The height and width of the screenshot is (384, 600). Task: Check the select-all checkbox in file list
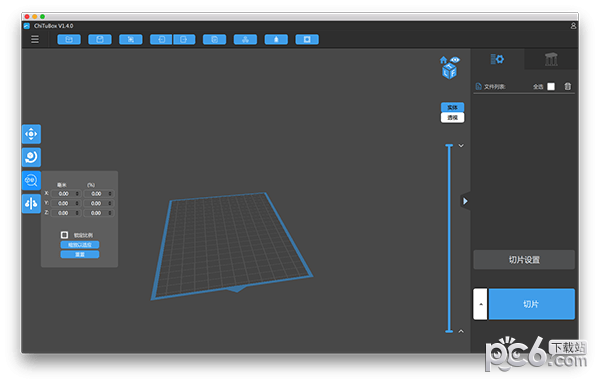[x=551, y=86]
